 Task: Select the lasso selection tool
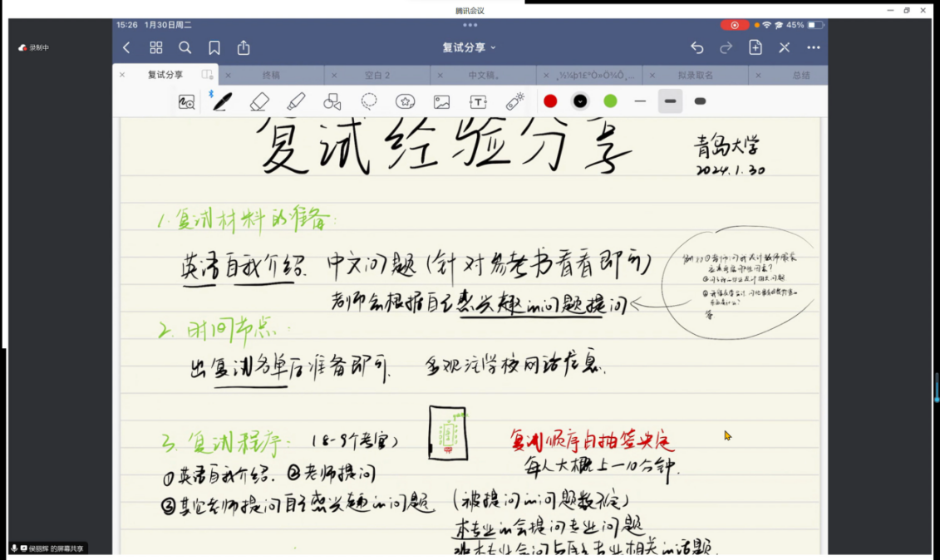[x=369, y=101]
